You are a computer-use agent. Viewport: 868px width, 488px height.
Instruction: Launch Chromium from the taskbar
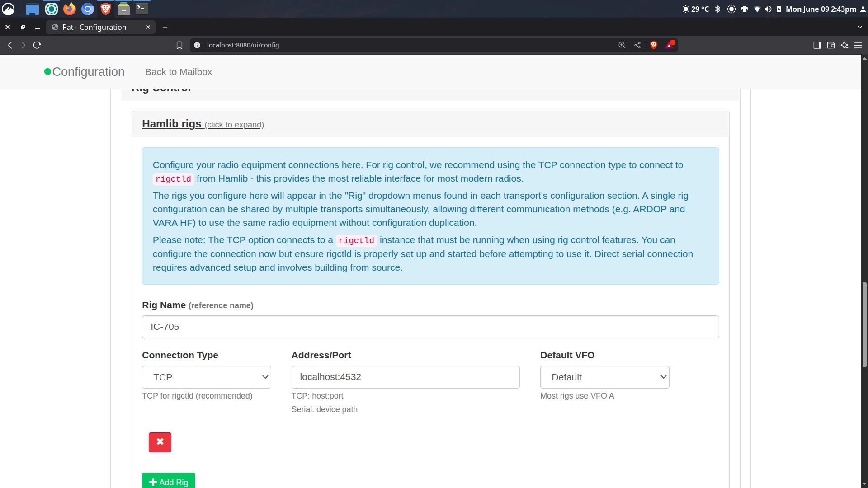coord(88,9)
